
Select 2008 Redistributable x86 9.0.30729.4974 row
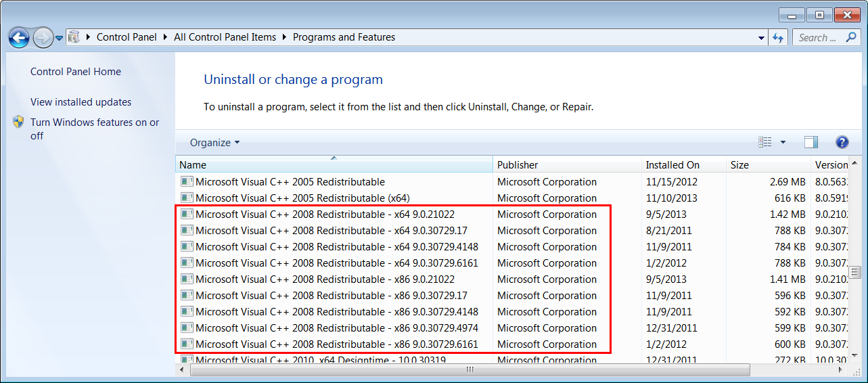(512, 328)
